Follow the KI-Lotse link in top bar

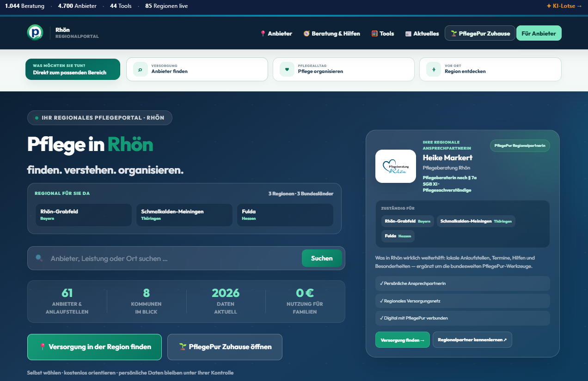point(564,6)
